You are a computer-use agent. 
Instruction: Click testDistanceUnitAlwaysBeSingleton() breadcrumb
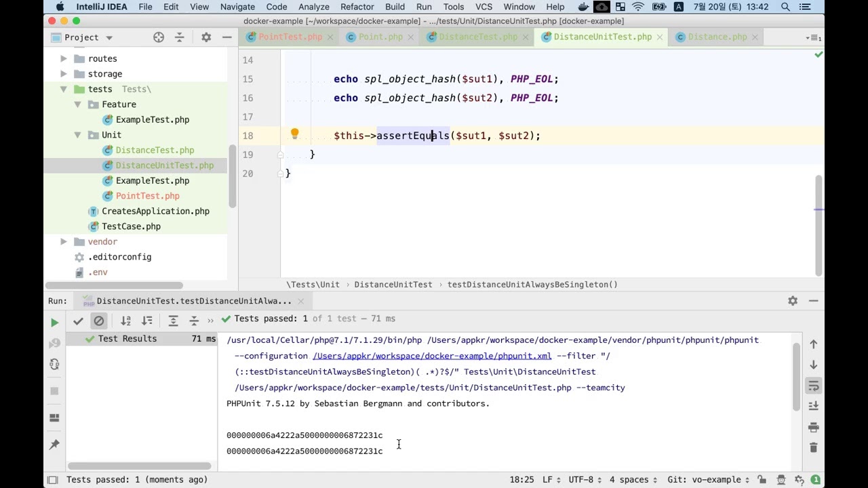click(x=532, y=285)
